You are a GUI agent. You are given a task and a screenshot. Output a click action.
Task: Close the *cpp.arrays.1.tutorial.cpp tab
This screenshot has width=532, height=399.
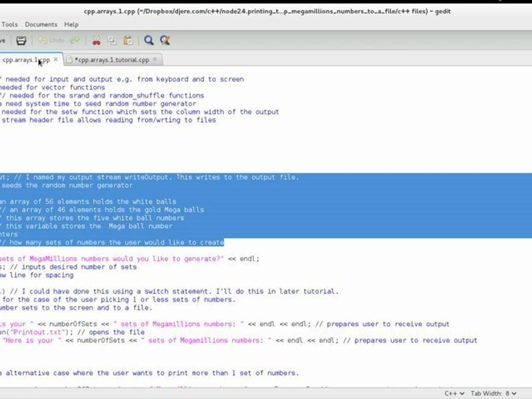tap(155, 59)
